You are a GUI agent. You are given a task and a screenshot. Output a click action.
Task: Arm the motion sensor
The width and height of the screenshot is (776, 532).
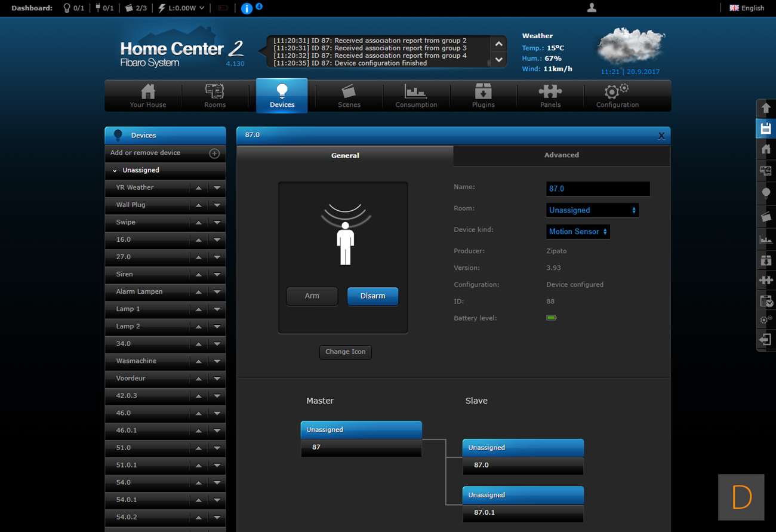[312, 296]
